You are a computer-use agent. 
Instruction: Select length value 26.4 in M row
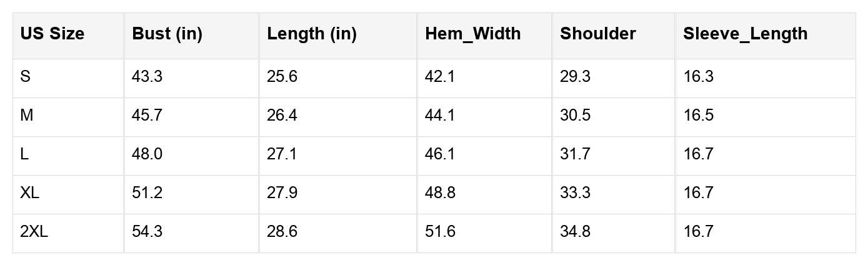(x=282, y=116)
